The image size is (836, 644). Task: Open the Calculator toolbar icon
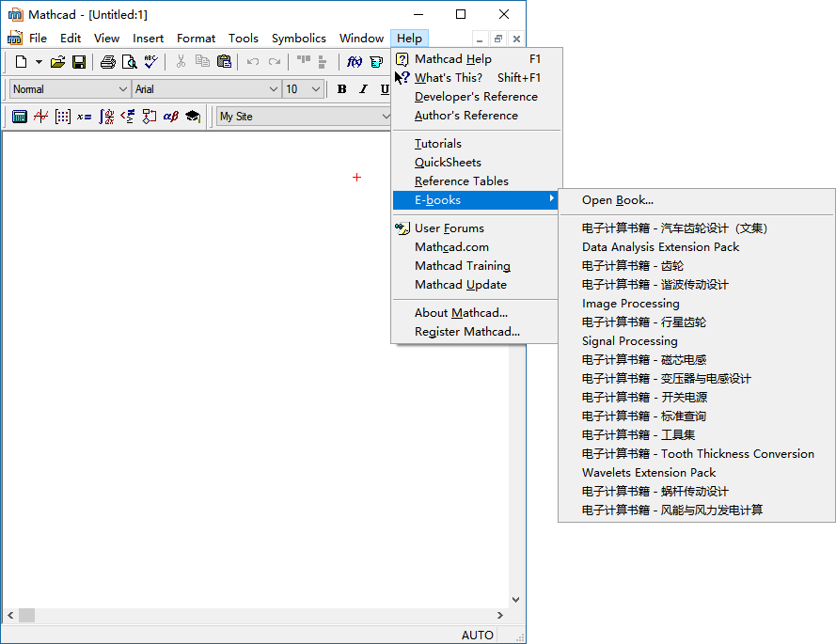tap(20, 117)
